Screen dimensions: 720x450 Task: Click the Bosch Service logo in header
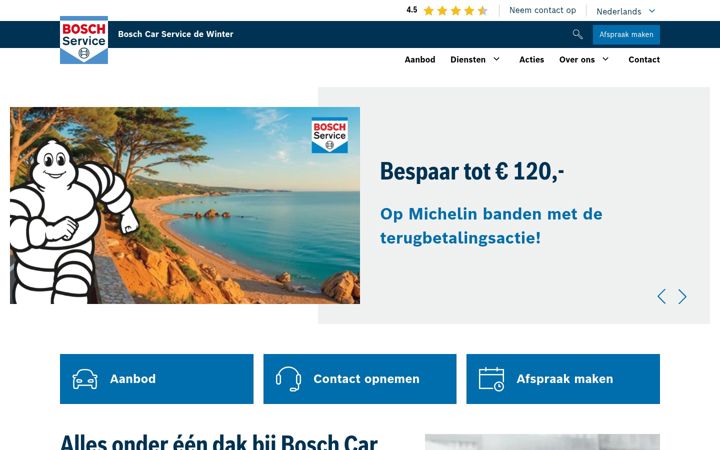[84, 40]
